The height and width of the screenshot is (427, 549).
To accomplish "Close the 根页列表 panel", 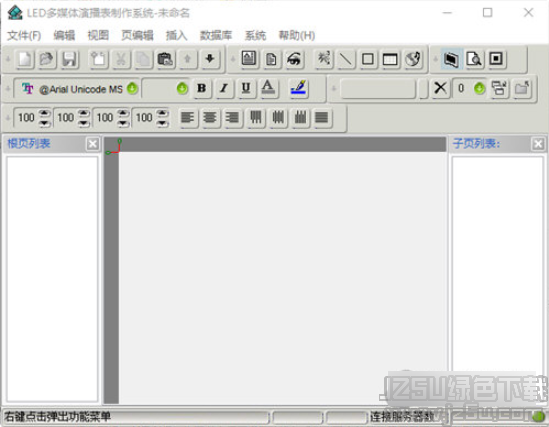I will (93, 144).
